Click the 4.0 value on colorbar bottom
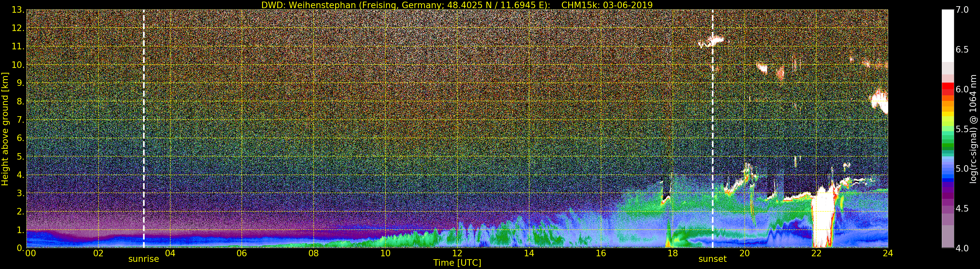Viewport: 980px width, 269px height. (962, 248)
